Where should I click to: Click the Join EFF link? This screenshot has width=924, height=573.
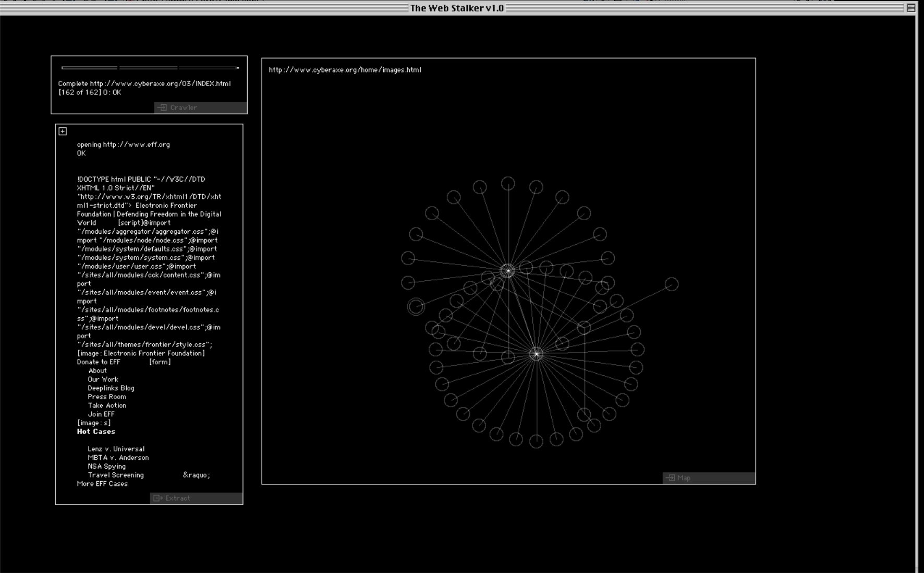tap(101, 414)
